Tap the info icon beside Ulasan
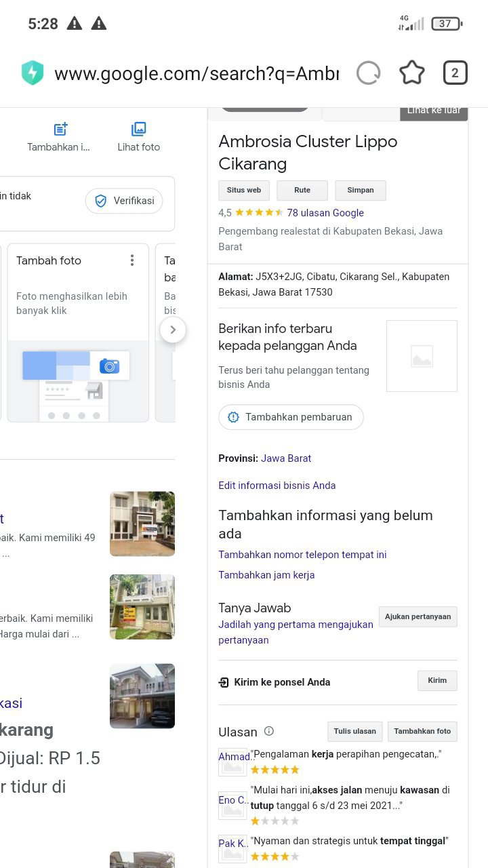This screenshot has height=868, width=488. (269, 731)
